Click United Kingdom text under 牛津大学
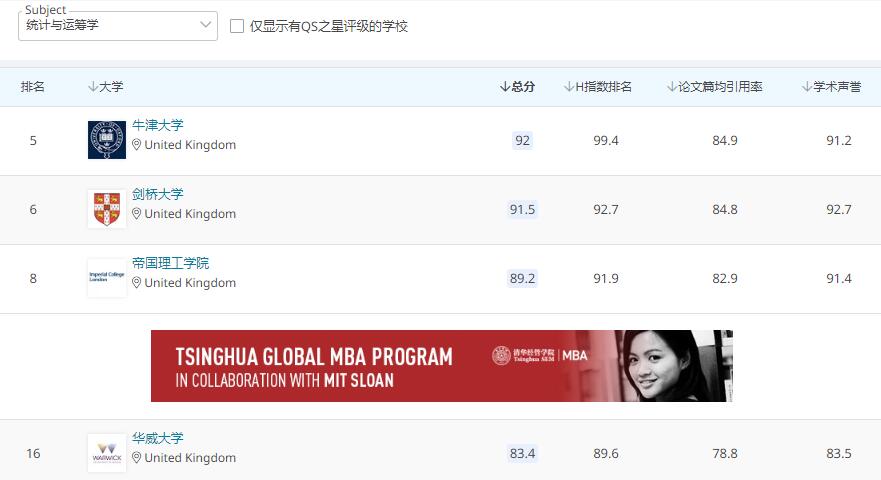Screen dimensions: 881x480 click(190, 145)
